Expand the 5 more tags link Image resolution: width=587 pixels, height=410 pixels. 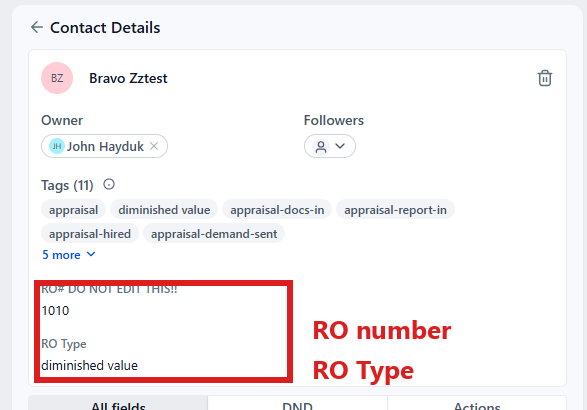pos(69,255)
